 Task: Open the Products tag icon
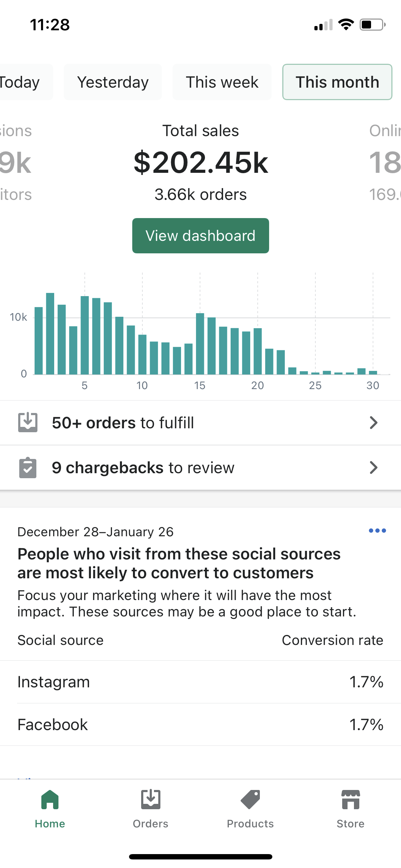point(250,800)
